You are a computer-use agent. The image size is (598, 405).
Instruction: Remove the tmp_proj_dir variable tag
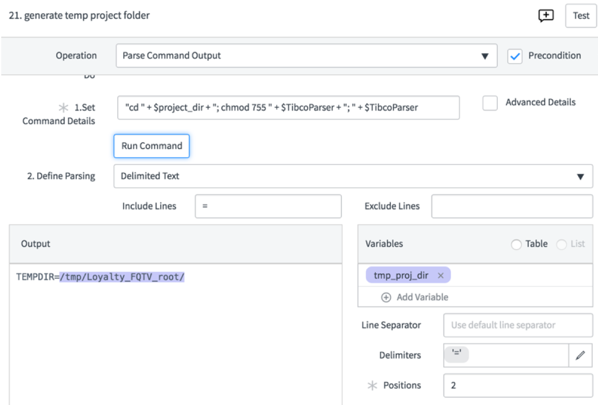pyautogui.click(x=440, y=275)
